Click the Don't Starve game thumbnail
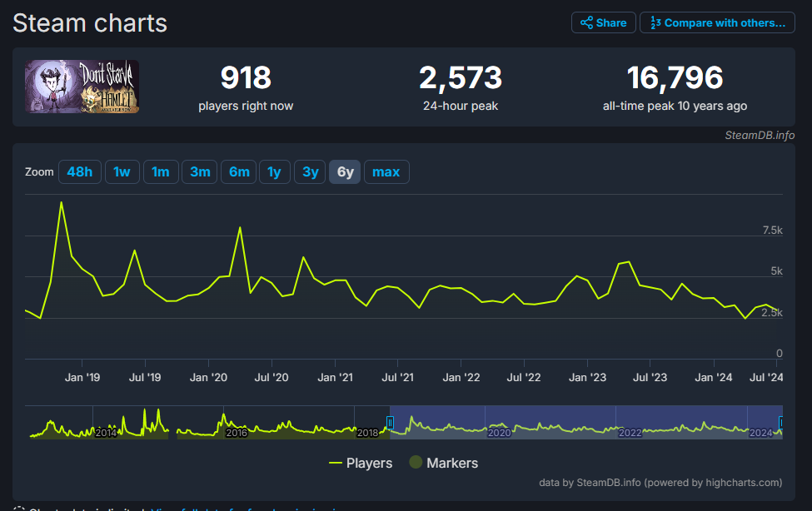This screenshot has width=812, height=511. click(82, 87)
